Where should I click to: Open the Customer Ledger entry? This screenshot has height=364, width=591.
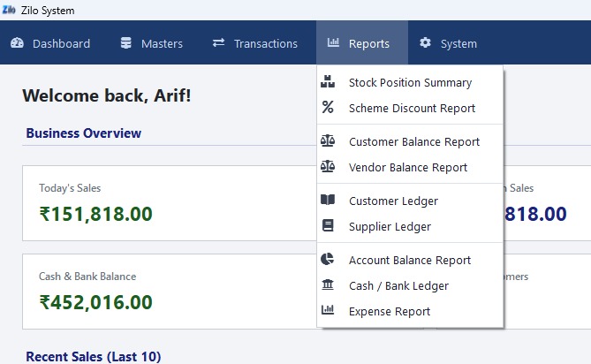coord(410,201)
